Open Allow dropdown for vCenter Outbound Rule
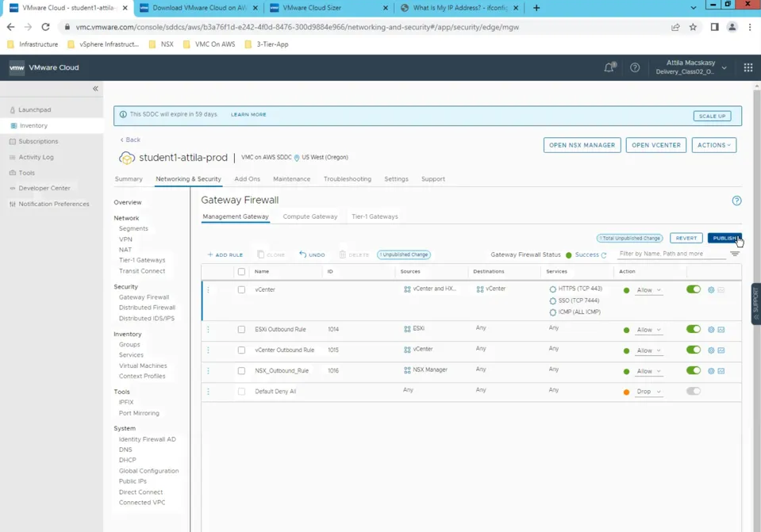This screenshot has width=761, height=532. (648, 350)
